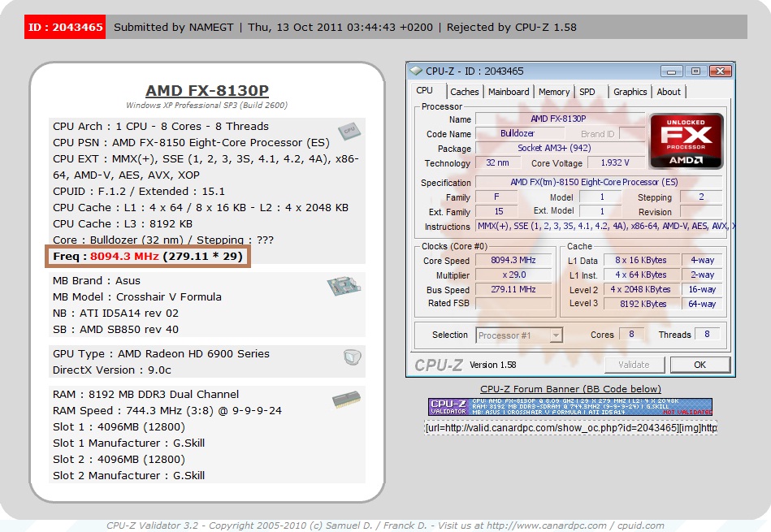The width and height of the screenshot is (771, 532).
Task: Click the red ID : 2043465 badge
Action: [x=65, y=27]
